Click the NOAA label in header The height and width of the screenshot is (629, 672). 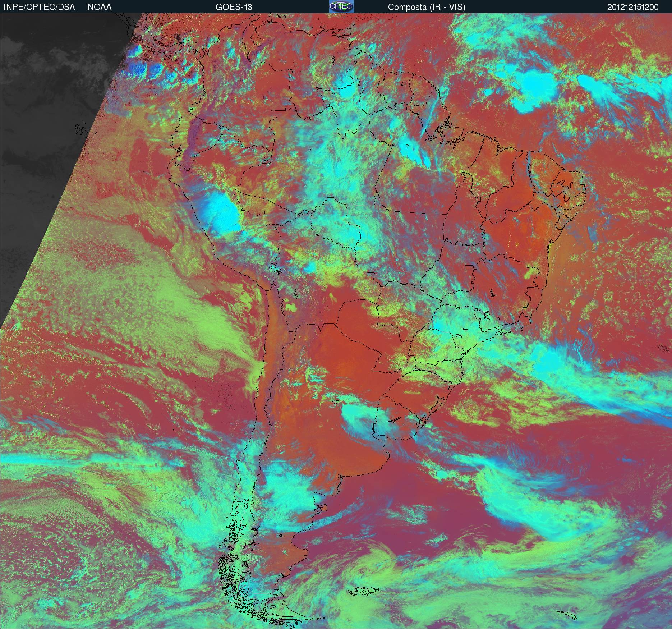pyautogui.click(x=100, y=7)
